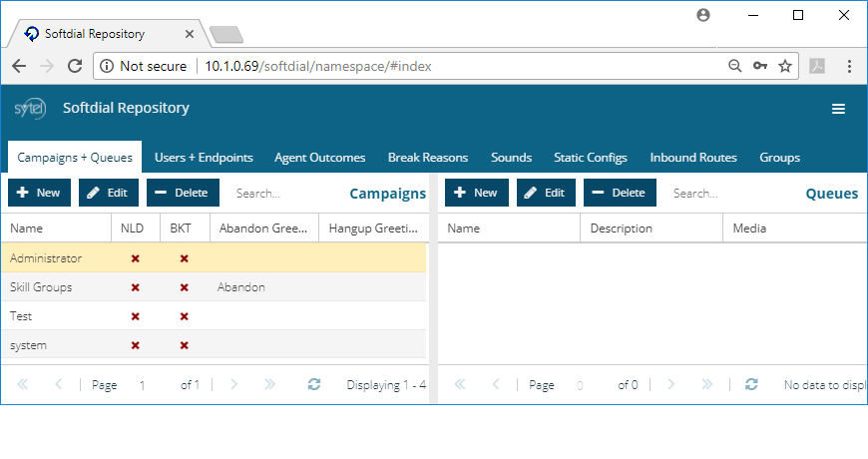
Task: Open the Break Reasons tab
Action: [428, 158]
